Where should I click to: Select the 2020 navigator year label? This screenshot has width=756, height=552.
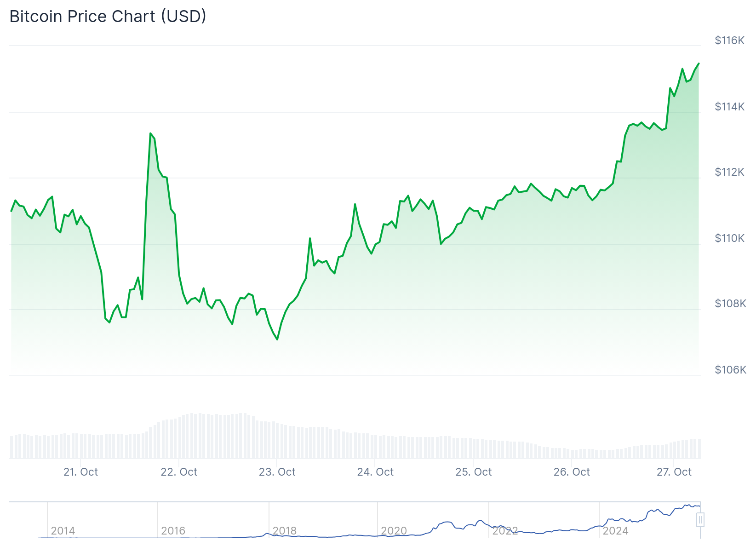[x=394, y=531]
